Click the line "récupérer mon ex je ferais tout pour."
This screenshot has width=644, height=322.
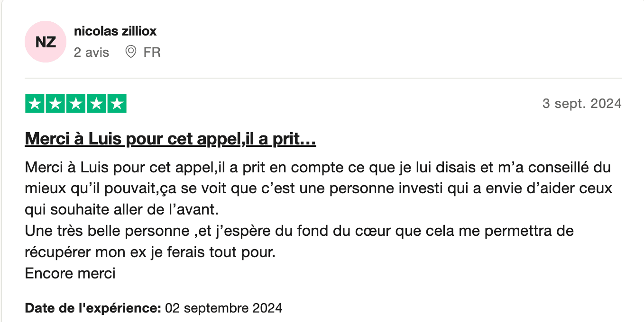(150, 252)
